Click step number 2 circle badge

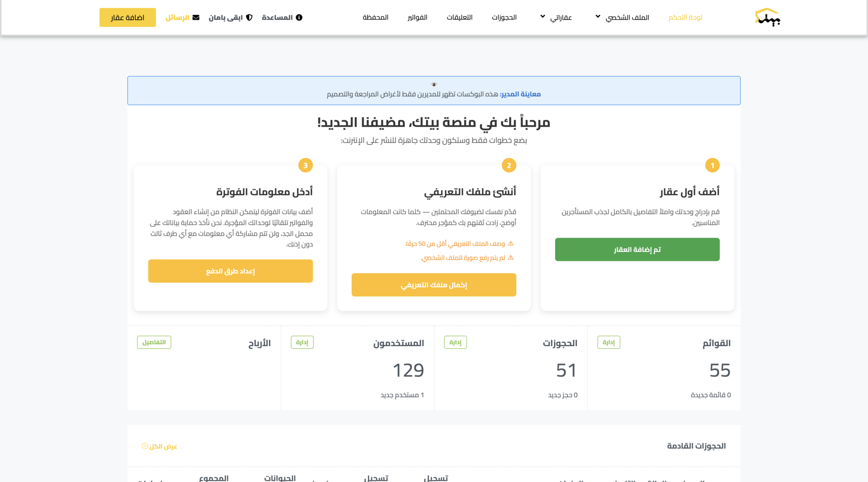coord(509,165)
